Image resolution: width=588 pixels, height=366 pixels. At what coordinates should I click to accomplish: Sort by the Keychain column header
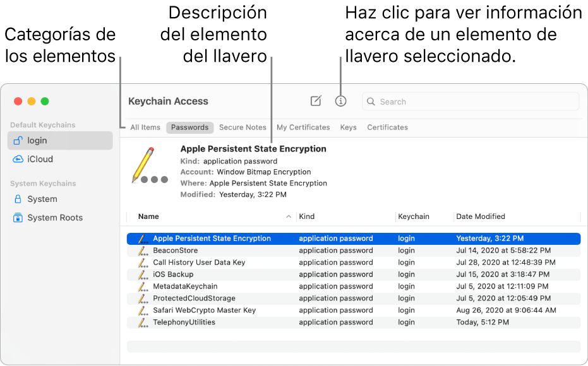point(414,216)
